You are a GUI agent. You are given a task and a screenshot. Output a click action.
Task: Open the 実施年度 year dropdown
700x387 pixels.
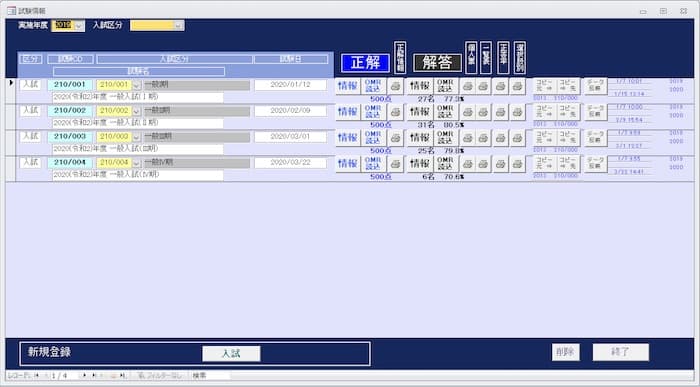click(x=79, y=25)
